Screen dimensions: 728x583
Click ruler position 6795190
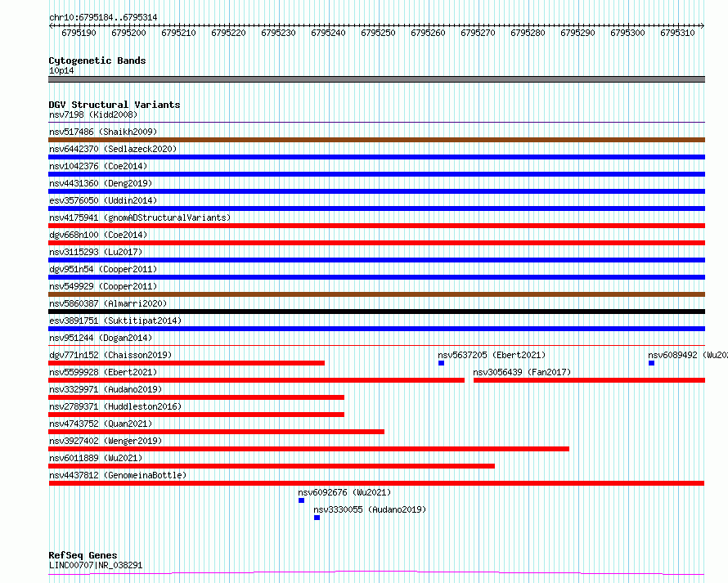79,33
